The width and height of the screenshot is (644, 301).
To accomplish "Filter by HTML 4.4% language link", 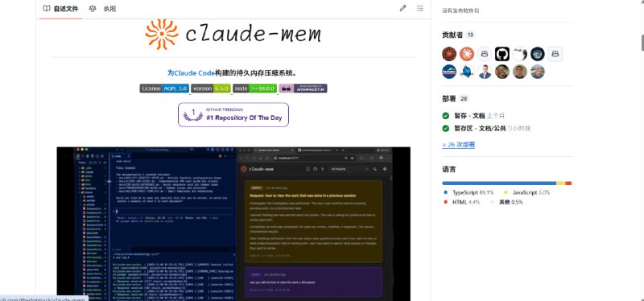I will point(461,202).
